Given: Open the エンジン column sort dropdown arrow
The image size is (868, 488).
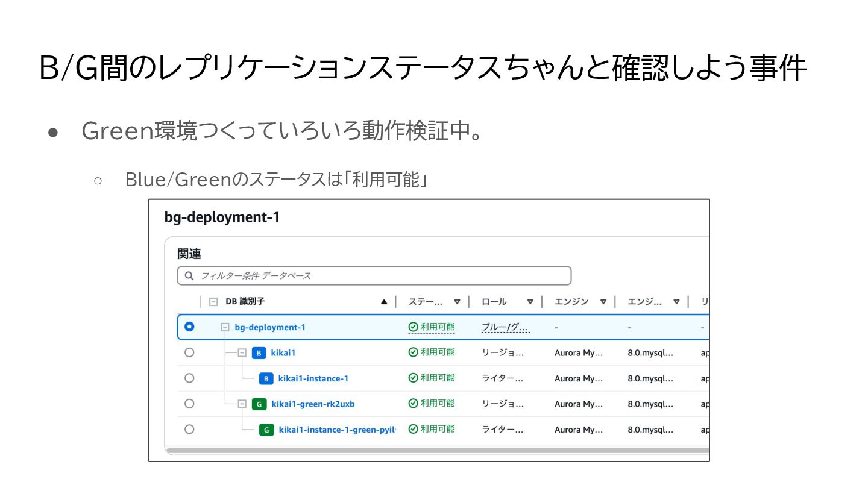Looking at the screenshot, I should pyautogui.click(x=603, y=302).
